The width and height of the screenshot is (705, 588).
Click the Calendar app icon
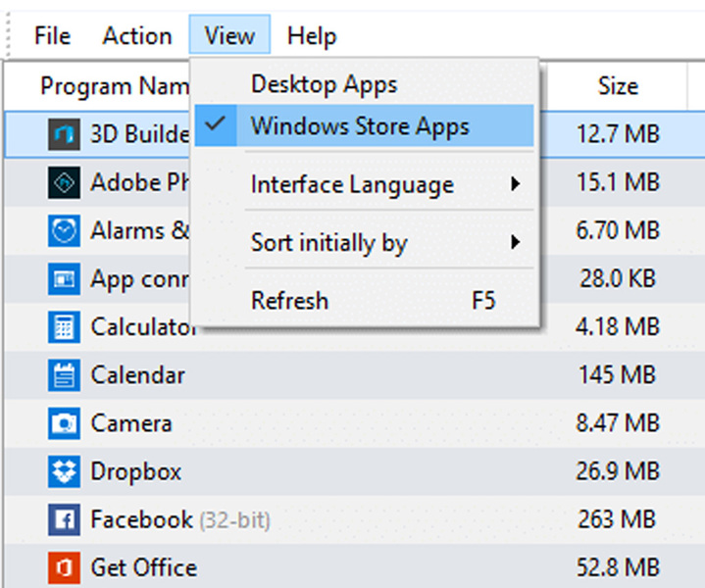click(64, 375)
